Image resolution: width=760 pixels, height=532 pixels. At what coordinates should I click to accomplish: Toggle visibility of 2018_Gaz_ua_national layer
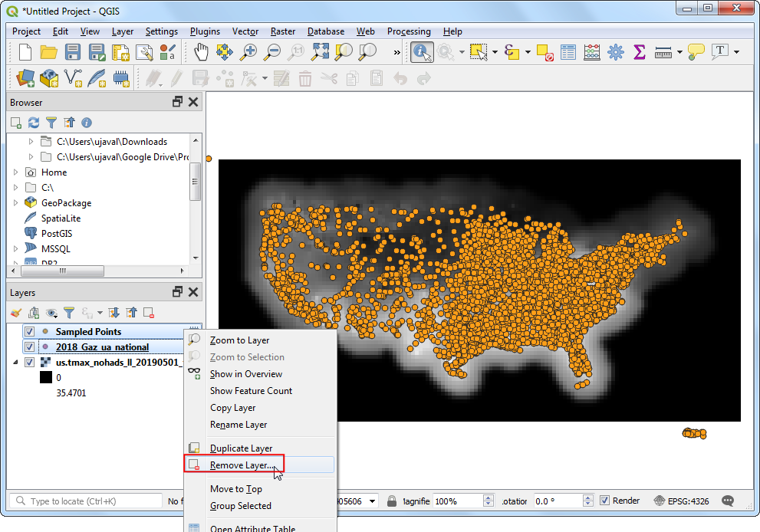(x=30, y=347)
